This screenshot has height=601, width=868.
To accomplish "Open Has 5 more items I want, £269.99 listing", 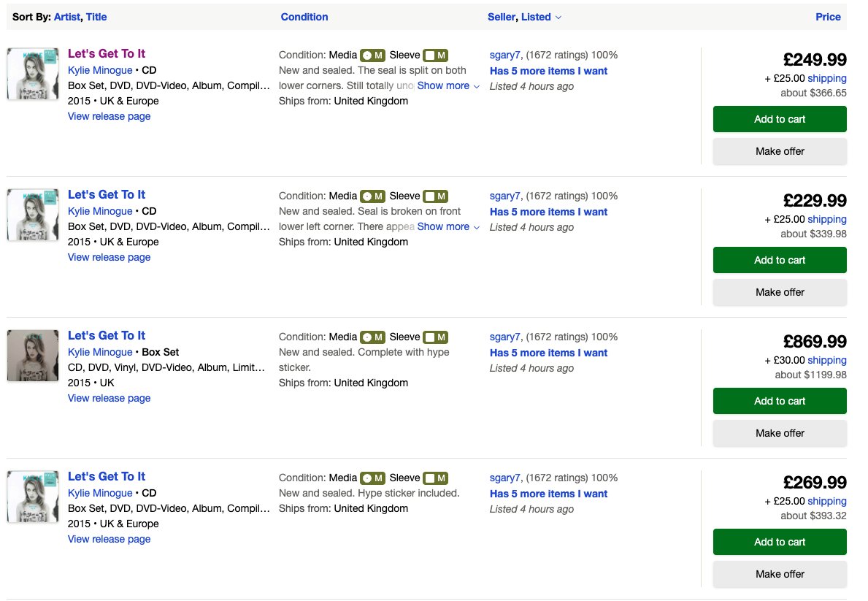I will pyautogui.click(x=548, y=494).
